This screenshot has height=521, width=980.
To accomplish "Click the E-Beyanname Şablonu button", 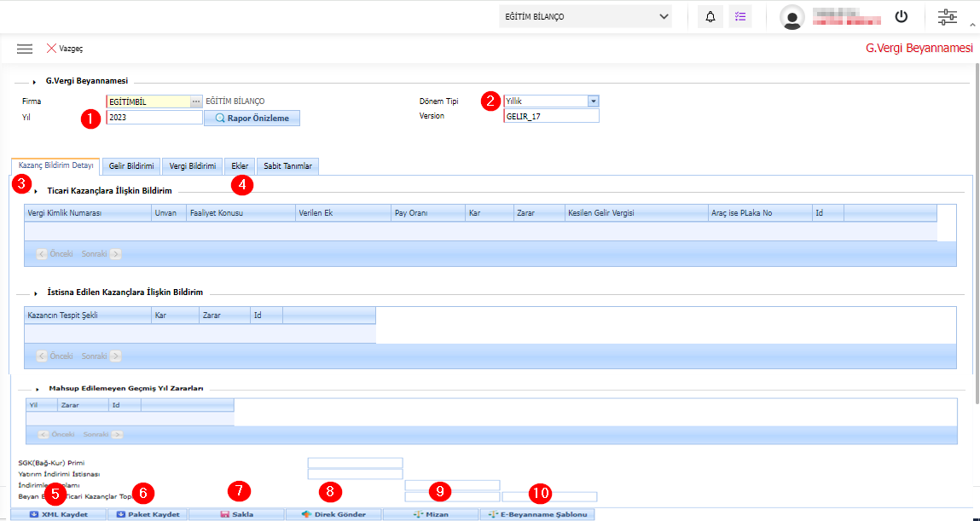I will pos(537,515).
